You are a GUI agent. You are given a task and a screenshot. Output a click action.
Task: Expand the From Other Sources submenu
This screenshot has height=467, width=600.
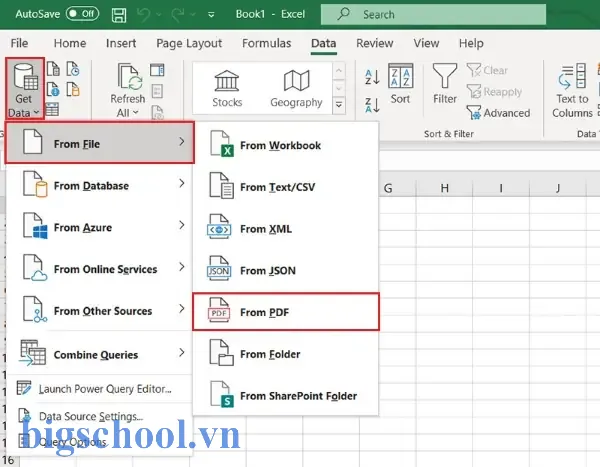pyautogui.click(x=99, y=310)
